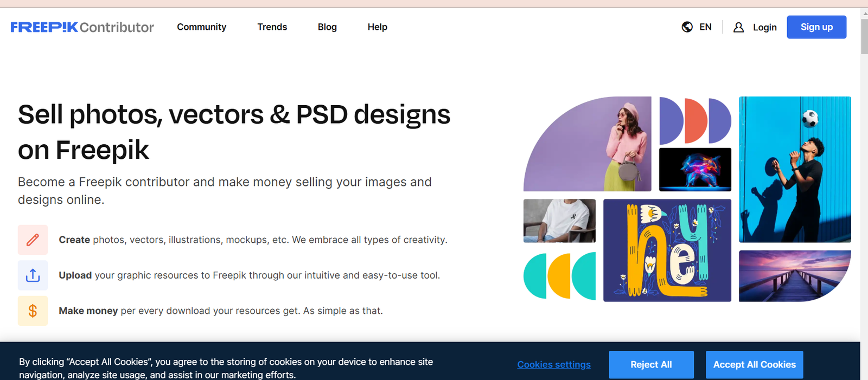Click Accept All Cookies button
The image size is (868, 380).
(754, 365)
